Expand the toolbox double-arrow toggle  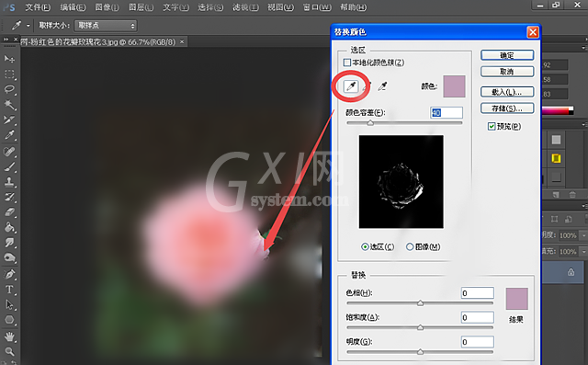tap(6, 39)
